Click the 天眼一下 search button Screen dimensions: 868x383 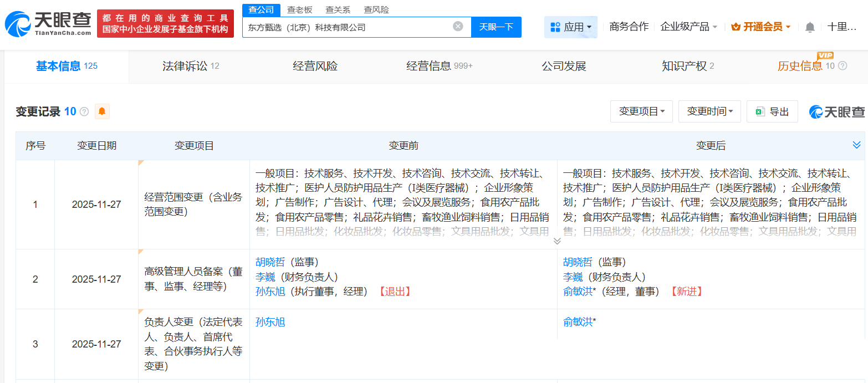pyautogui.click(x=496, y=27)
